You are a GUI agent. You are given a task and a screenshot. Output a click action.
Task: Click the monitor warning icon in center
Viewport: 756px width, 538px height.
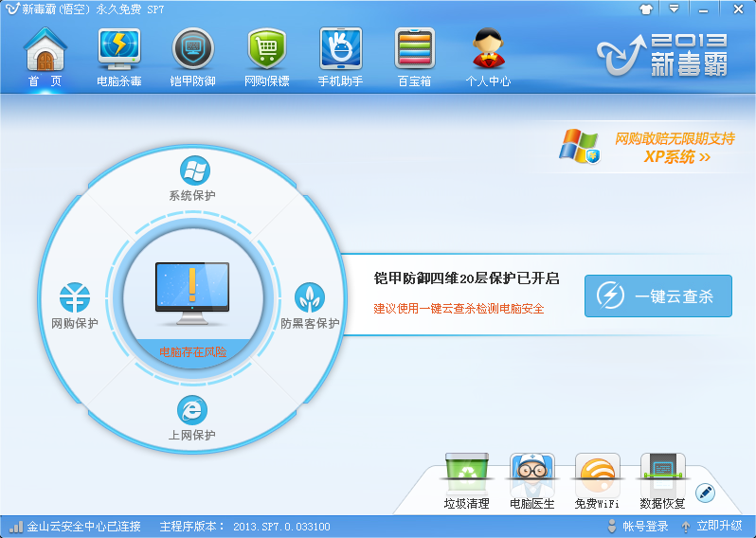click(x=192, y=293)
